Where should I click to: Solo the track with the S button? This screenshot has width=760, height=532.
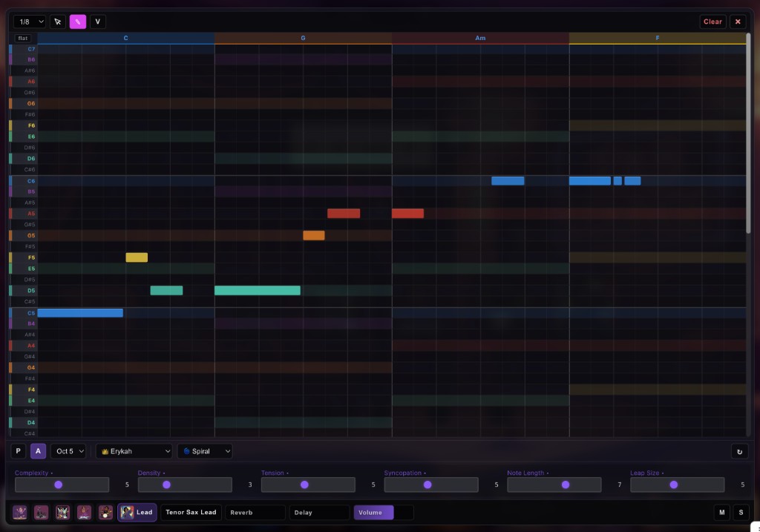[741, 512]
